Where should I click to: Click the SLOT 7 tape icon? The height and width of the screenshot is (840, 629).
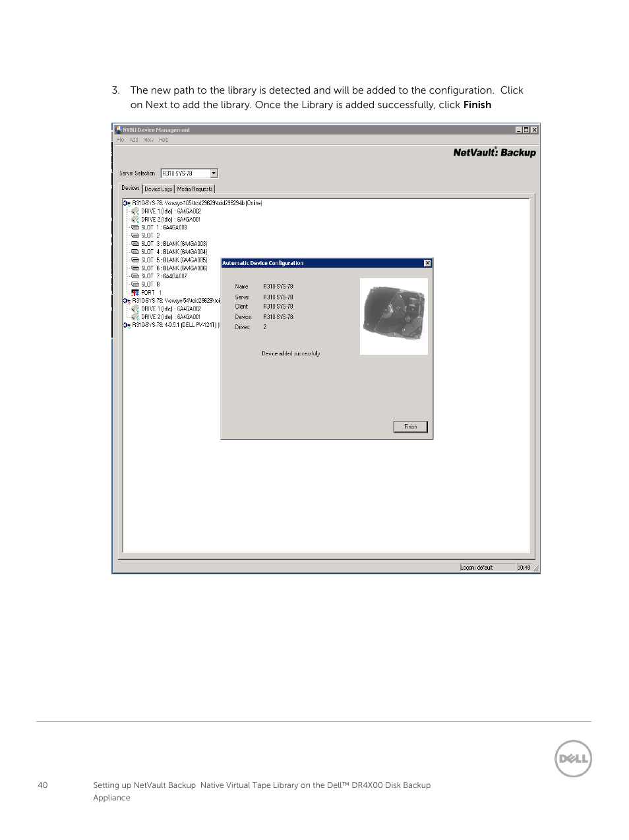[135, 276]
